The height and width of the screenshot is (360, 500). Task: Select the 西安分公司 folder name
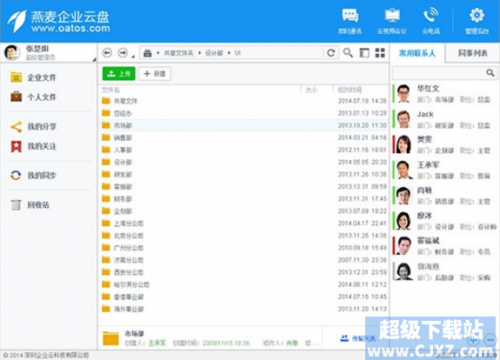[x=129, y=272]
